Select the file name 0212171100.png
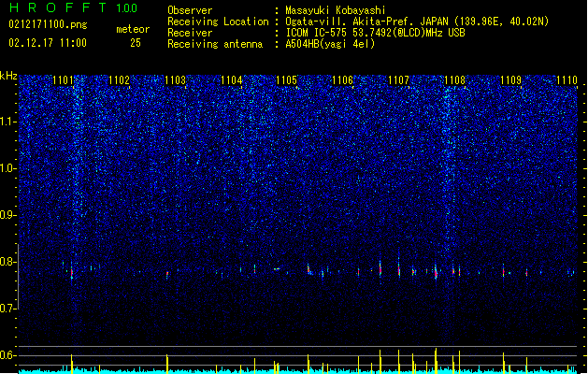The image size is (588, 374). [48, 25]
